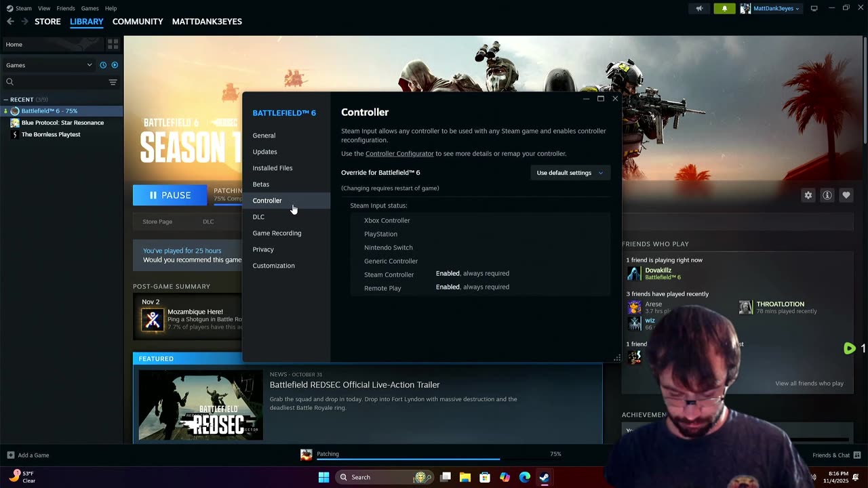Open friend Dovakillz playing Battlefield 6
Image resolution: width=868 pixels, height=488 pixels.
tap(658, 273)
